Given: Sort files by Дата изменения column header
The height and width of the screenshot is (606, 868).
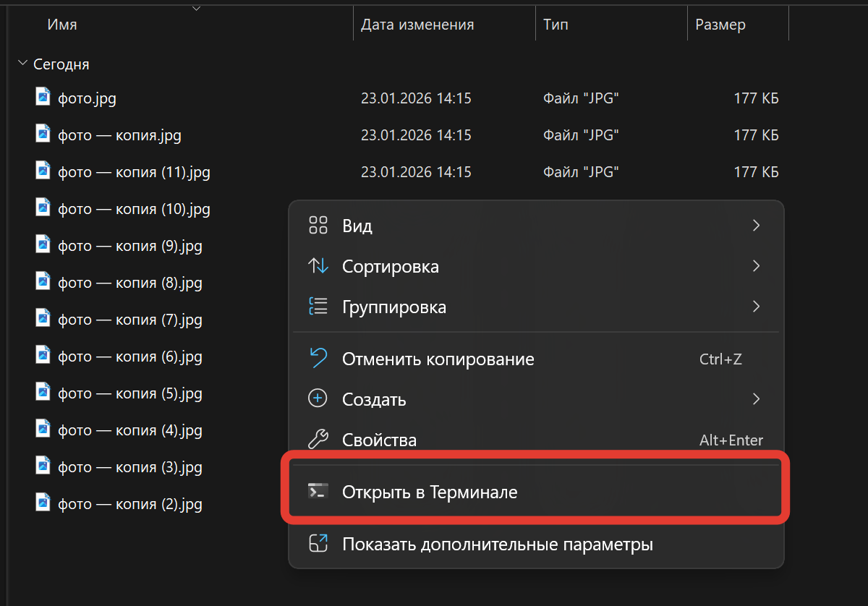Looking at the screenshot, I should click(417, 25).
